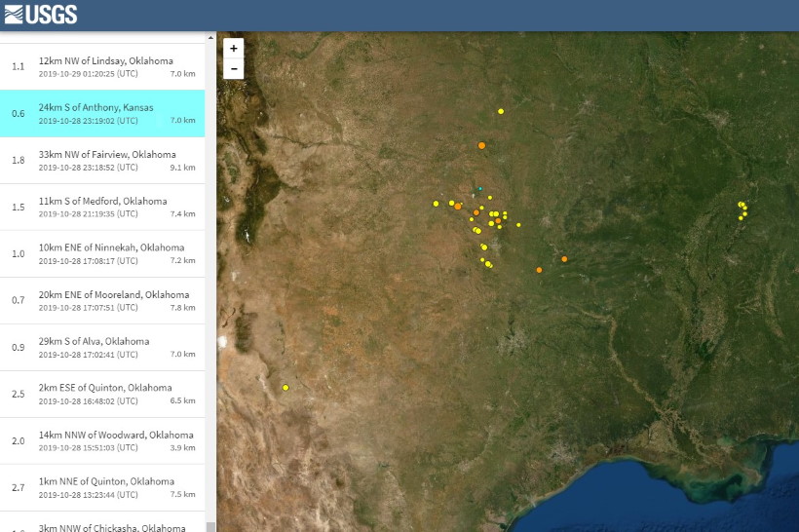
Task: Select the magnitude 2.7 1km NNE of Quinton event
Action: (105, 487)
